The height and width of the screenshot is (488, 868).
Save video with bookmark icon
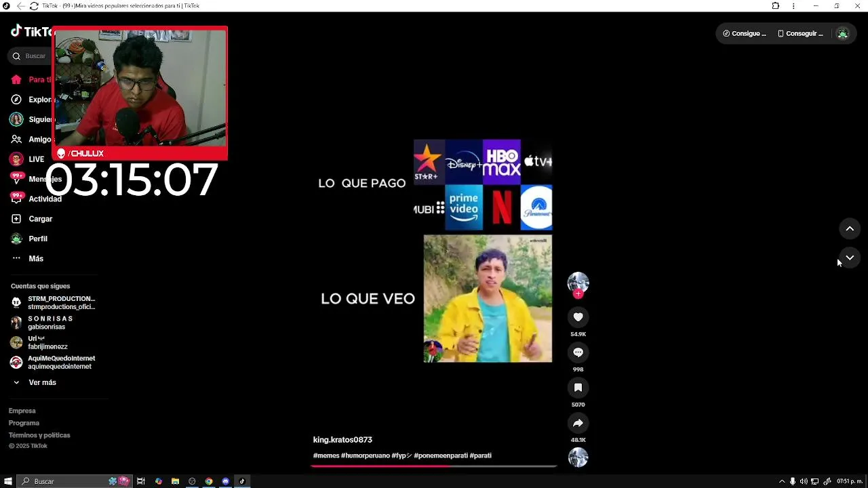click(578, 388)
